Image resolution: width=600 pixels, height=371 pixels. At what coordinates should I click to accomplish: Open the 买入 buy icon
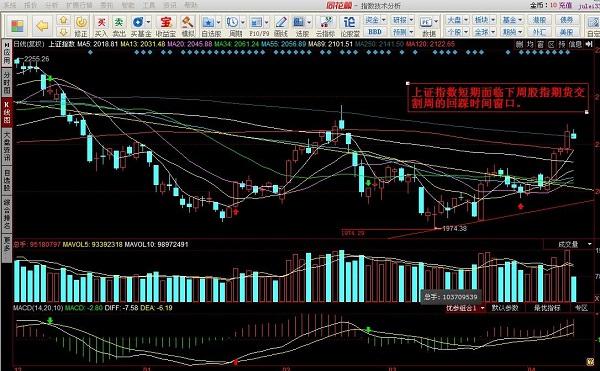(101, 26)
